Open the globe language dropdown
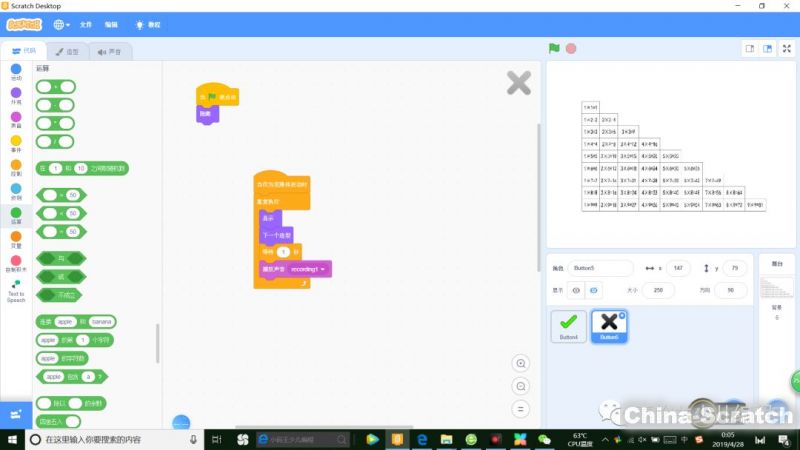This screenshot has height=450, width=800. (x=61, y=23)
